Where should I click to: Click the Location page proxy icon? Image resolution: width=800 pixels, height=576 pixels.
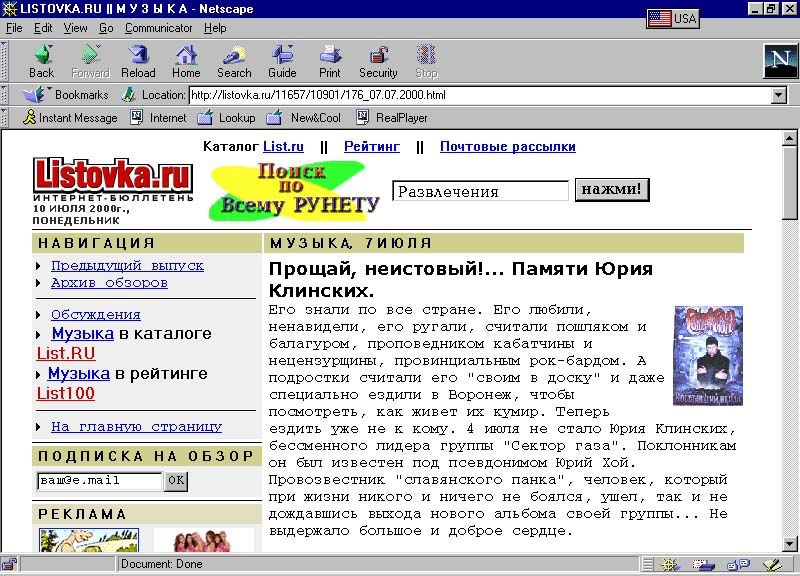129,95
